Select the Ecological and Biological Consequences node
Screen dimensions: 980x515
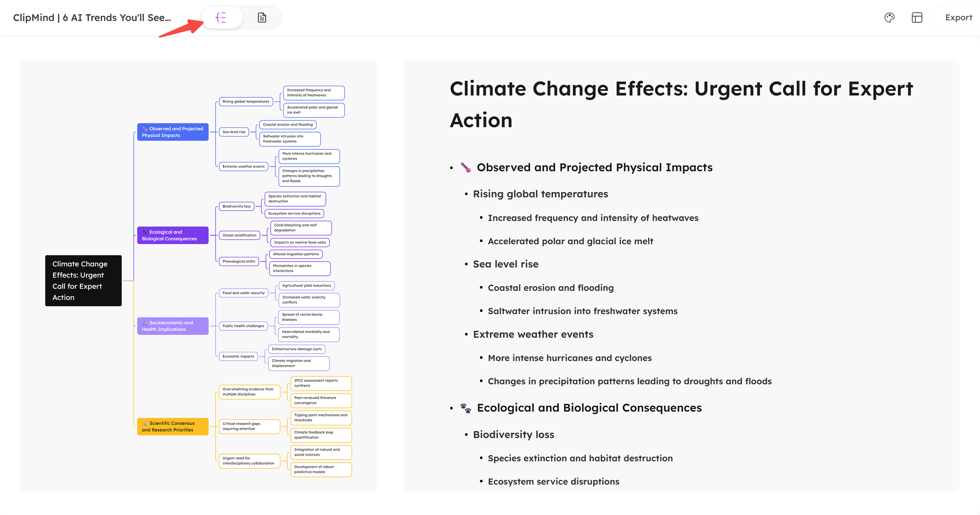click(173, 235)
